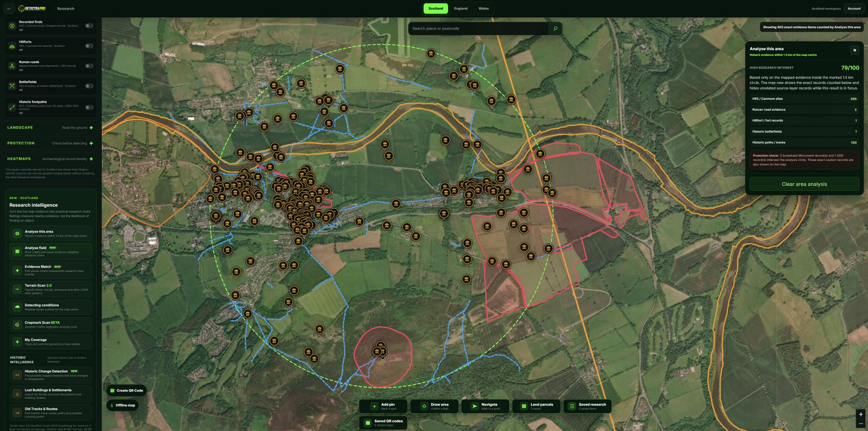868x431 pixels.
Task: Open the Account button
Action: (x=854, y=9)
